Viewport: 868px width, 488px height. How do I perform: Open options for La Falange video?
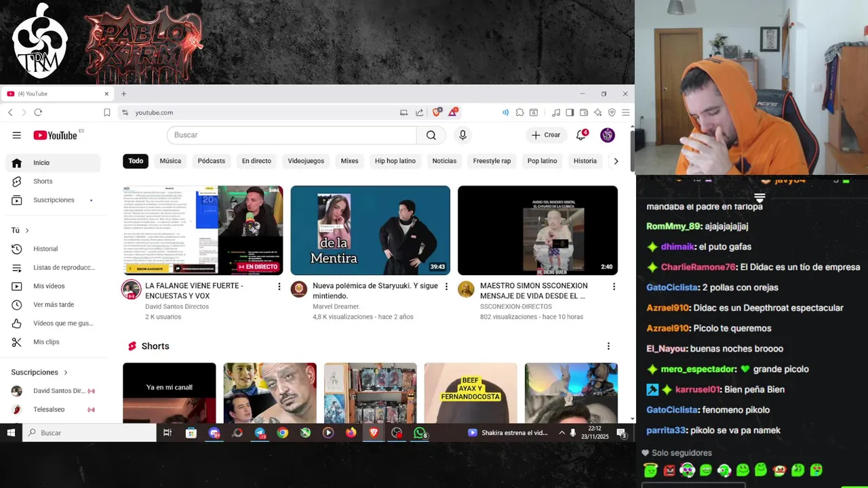click(x=279, y=287)
